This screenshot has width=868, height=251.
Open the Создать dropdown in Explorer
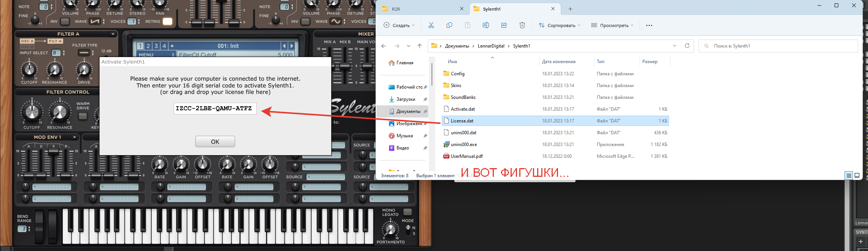click(399, 25)
